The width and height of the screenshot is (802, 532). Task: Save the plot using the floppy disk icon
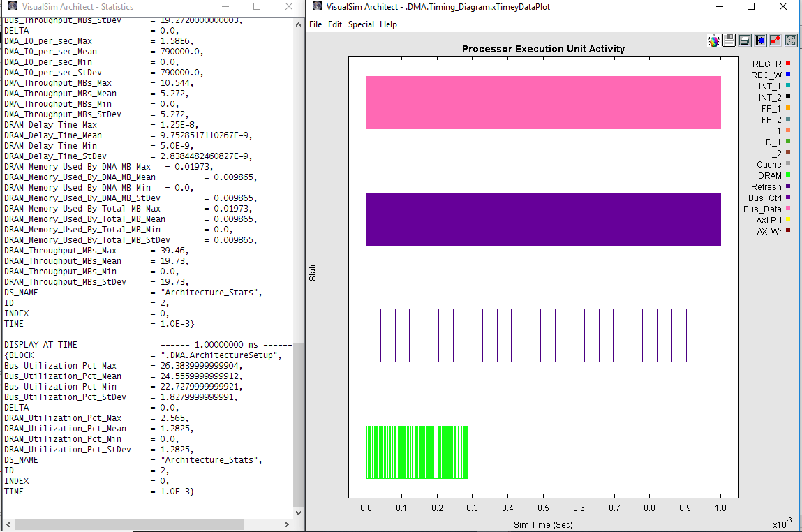click(729, 40)
